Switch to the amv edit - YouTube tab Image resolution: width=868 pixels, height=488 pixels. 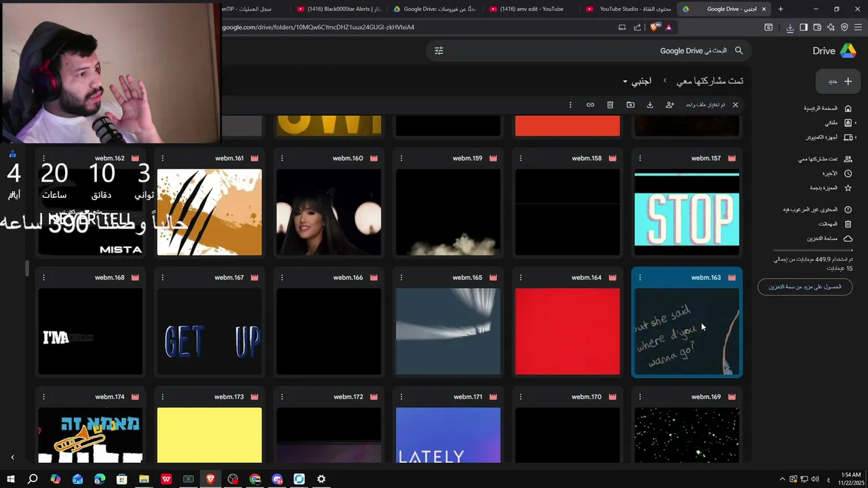pos(532,9)
